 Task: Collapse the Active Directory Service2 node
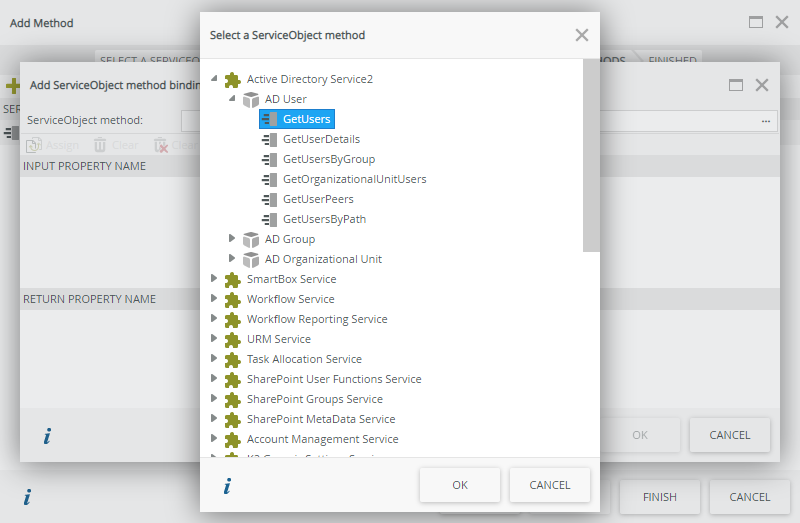pos(215,80)
